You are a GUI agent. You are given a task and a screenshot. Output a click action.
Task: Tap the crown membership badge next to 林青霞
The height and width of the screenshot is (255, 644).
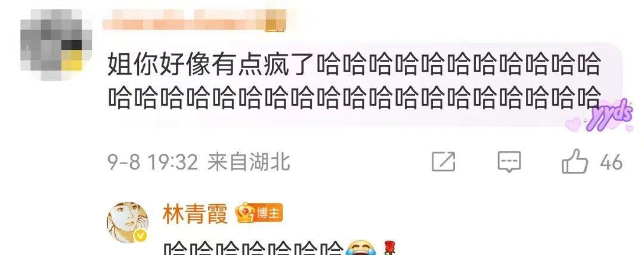[245, 213]
